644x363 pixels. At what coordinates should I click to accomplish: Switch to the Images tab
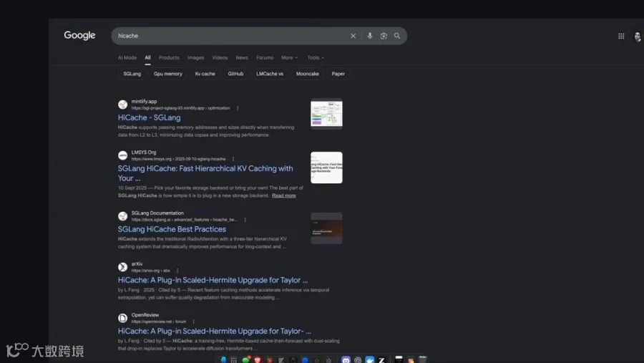coord(195,57)
